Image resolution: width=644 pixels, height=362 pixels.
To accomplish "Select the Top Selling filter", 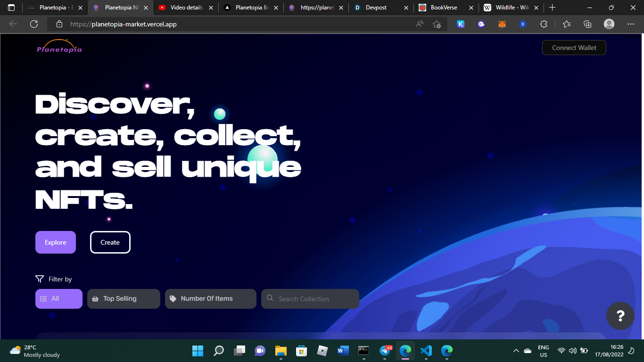I will 124,299.
